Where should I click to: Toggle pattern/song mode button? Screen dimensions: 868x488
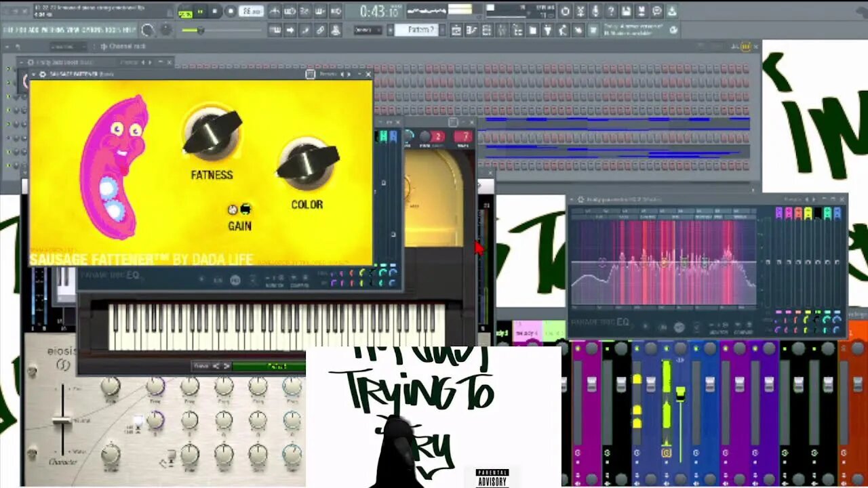[185, 12]
